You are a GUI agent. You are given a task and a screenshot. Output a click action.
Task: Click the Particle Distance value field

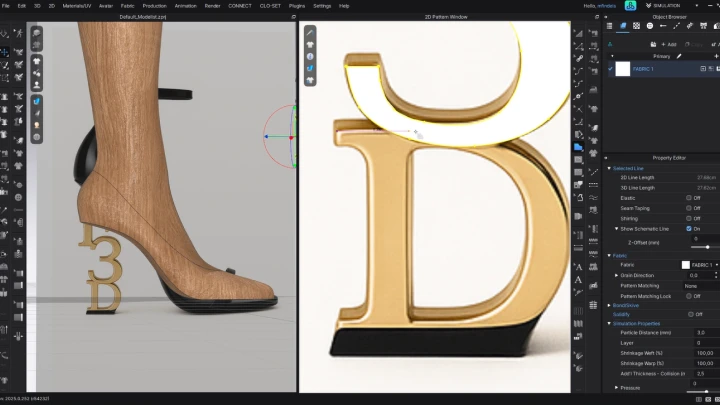point(706,332)
